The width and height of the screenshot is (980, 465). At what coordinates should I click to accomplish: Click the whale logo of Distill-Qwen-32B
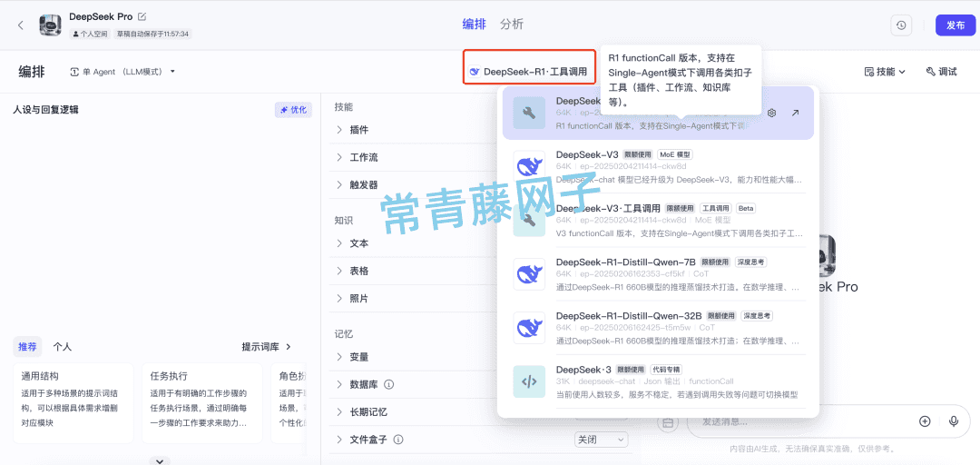pos(529,328)
